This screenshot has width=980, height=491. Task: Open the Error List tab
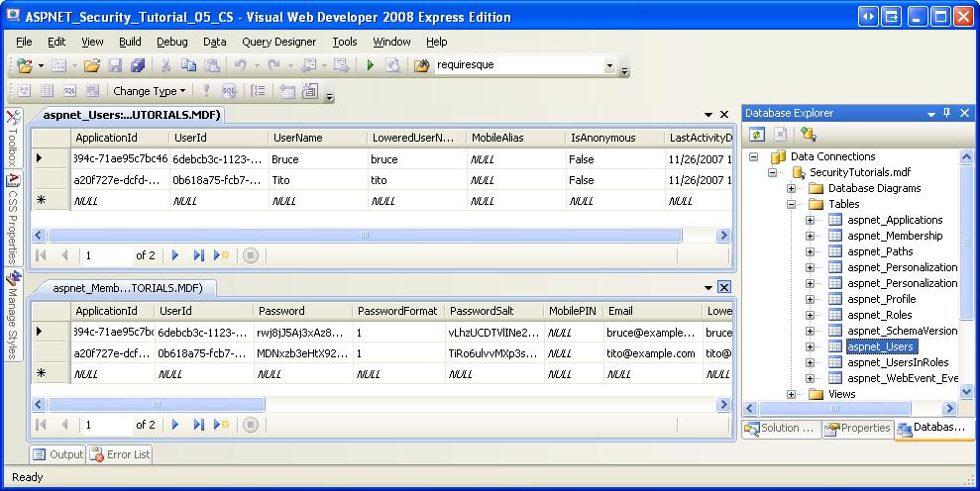pyautogui.click(x=120, y=454)
